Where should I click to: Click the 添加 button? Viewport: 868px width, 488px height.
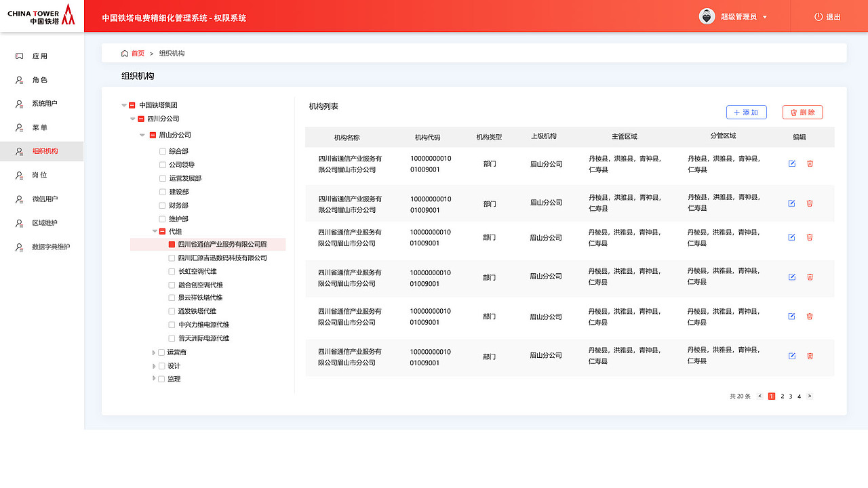tap(747, 113)
